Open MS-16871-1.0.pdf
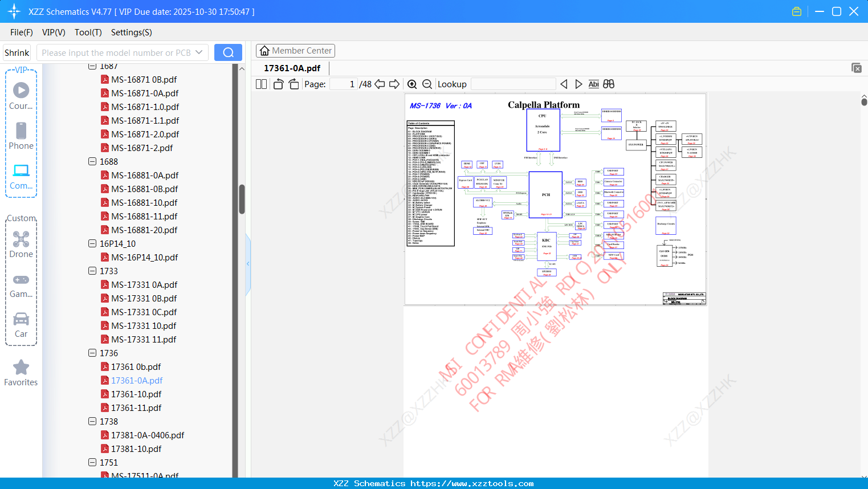 pos(145,107)
